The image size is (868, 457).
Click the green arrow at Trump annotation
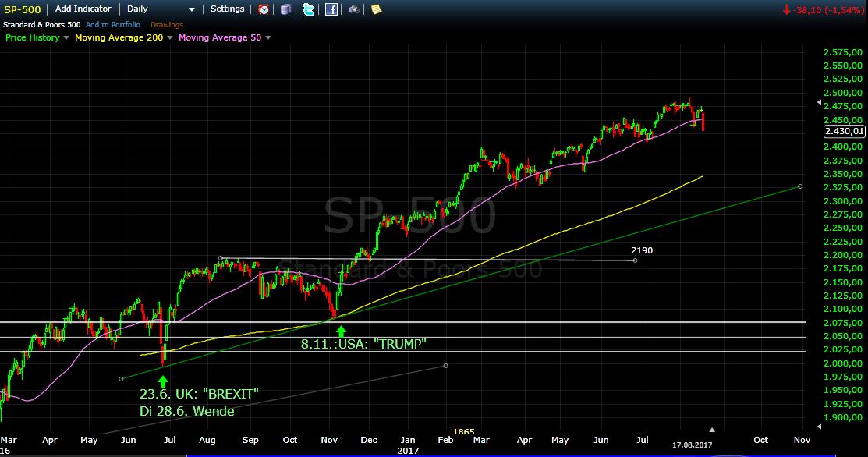(x=341, y=331)
